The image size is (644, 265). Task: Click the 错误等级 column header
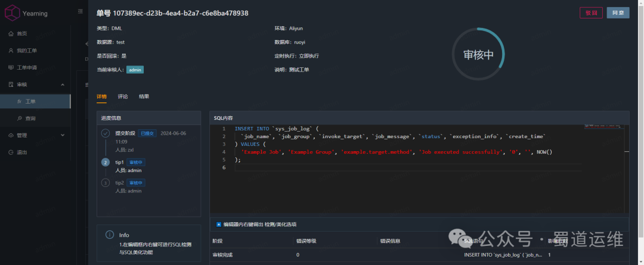coord(306,241)
